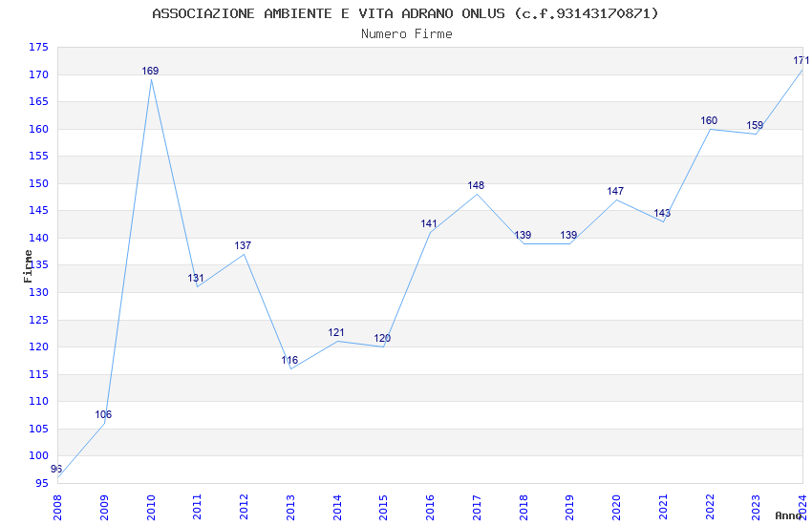Image resolution: width=812 pixels, height=525 pixels.
Task: Click x-axis year 2024
Action: click(802, 507)
